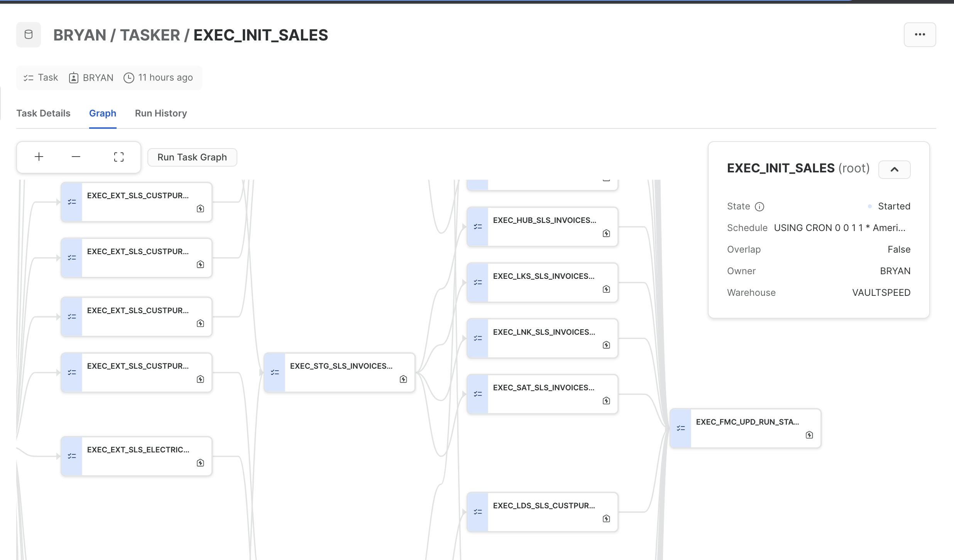Click task icon of EXEC_SAT_SLS_INVOICES node

tap(478, 394)
